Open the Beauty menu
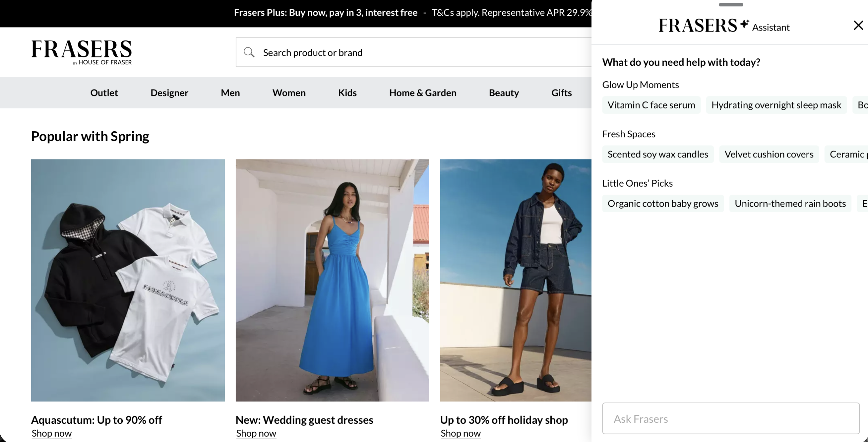 coord(504,93)
